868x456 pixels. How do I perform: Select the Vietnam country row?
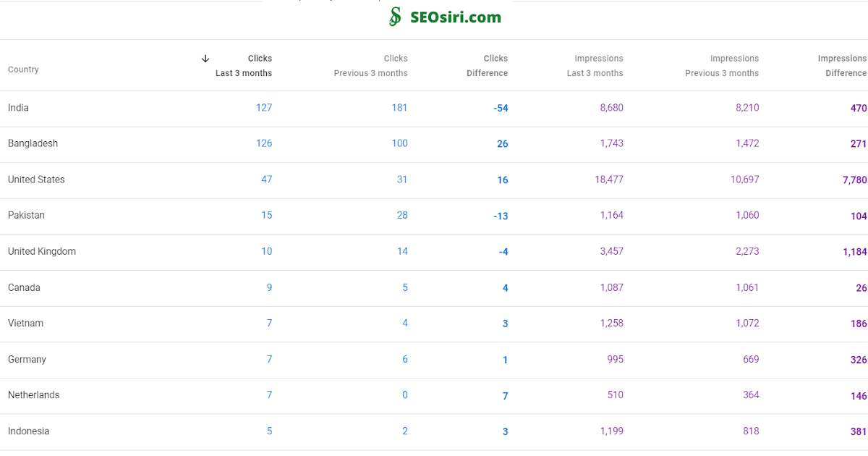point(25,323)
